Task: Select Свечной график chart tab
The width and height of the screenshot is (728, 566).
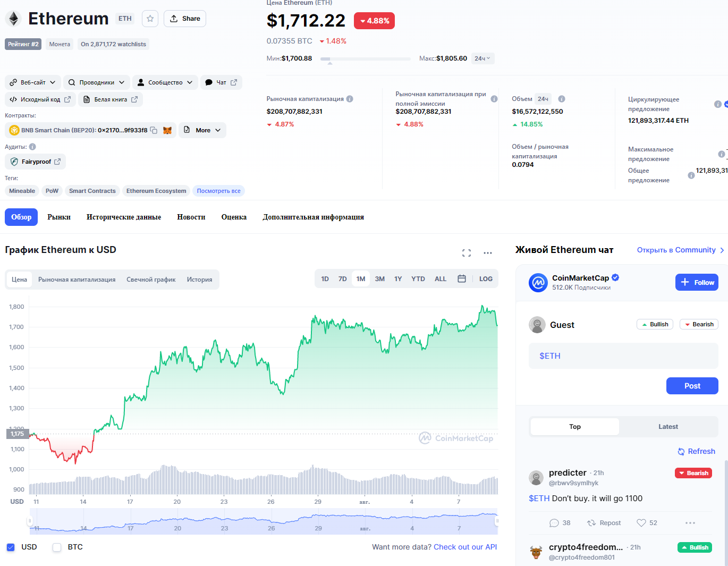Action: point(151,280)
